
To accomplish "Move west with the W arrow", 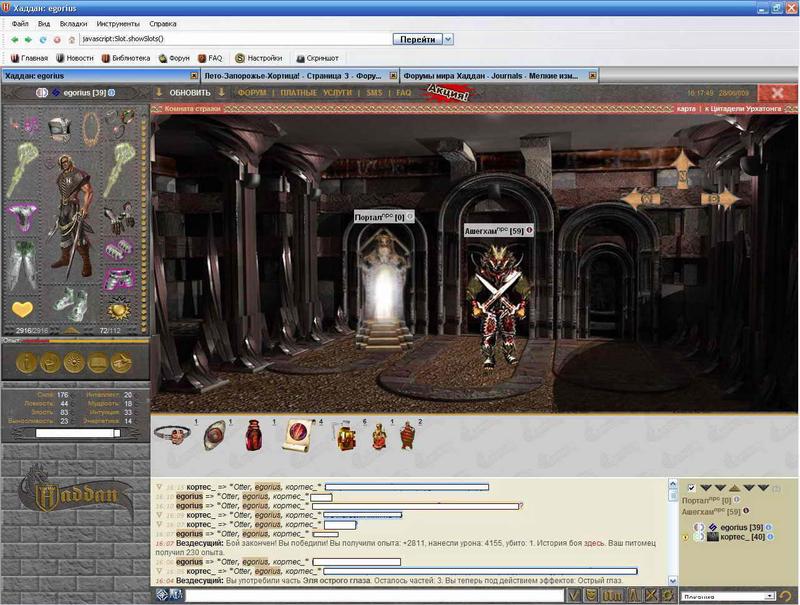I will click(x=641, y=199).
